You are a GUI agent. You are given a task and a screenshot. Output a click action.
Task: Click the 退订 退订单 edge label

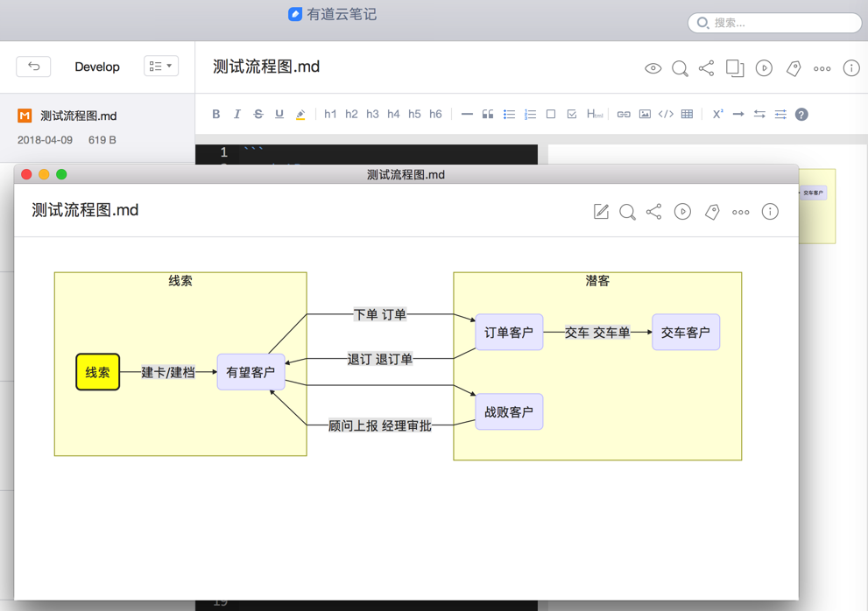(x=380, y=359)
